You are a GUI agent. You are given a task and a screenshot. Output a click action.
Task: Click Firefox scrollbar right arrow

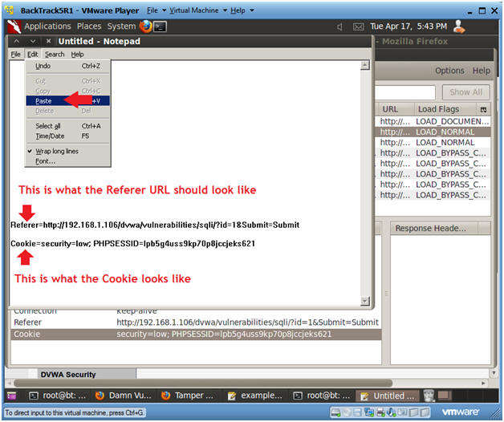point(483,383)
